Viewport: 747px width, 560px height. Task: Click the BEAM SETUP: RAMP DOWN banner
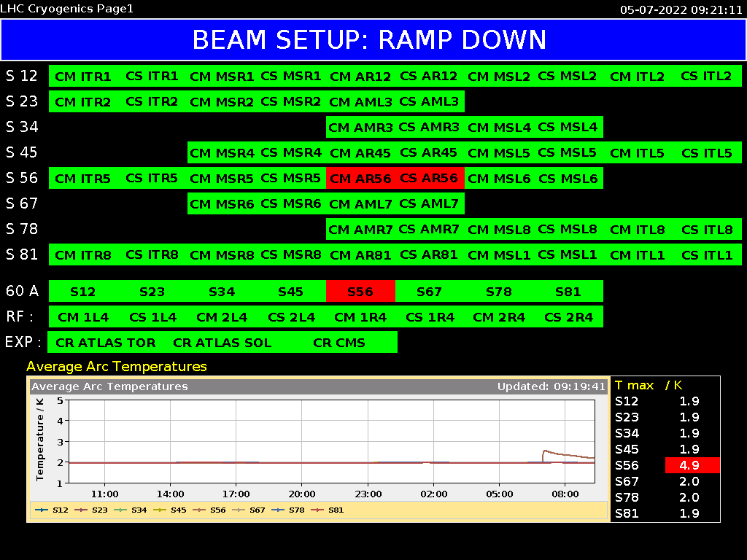pos(373,40)
